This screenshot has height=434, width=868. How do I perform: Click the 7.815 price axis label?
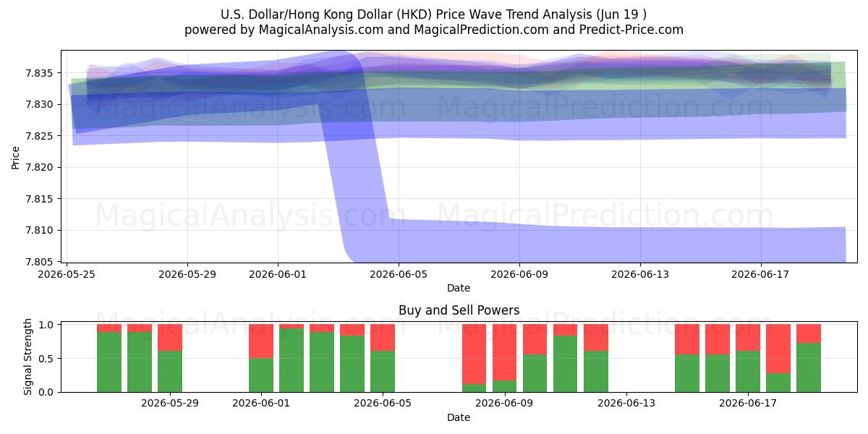(x=41, y=199)
